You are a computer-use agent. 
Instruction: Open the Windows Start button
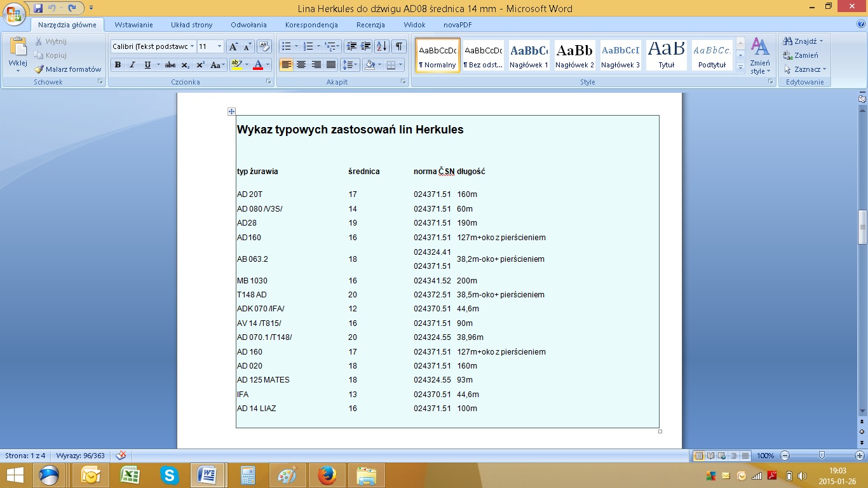point(15,475)
